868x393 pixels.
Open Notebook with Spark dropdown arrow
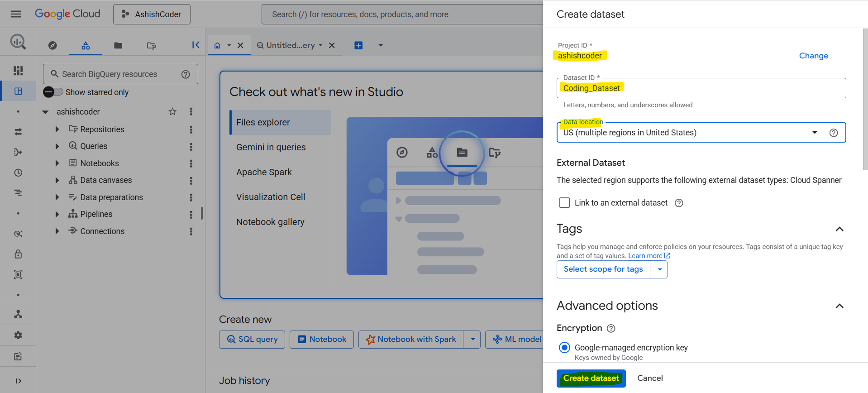(x=472, y=340)
